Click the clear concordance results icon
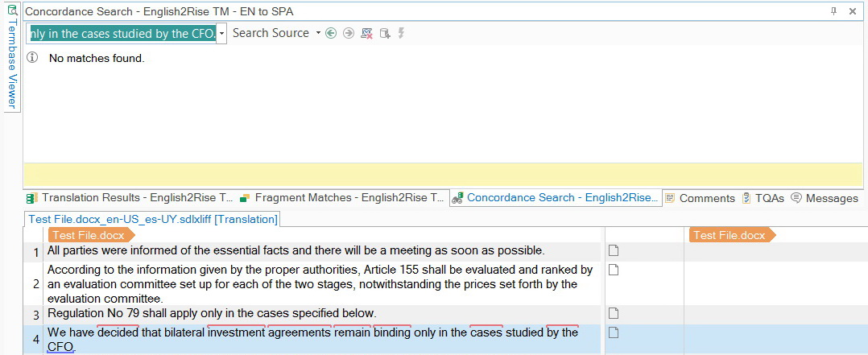868x355 pixels. [366, 33]
